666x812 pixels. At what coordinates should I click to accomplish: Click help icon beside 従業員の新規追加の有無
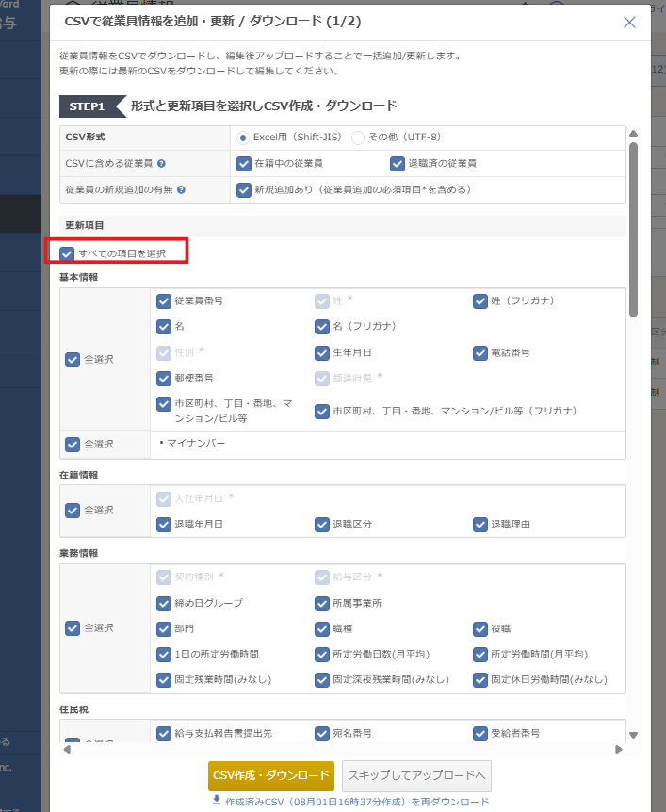tap(181, 189)
